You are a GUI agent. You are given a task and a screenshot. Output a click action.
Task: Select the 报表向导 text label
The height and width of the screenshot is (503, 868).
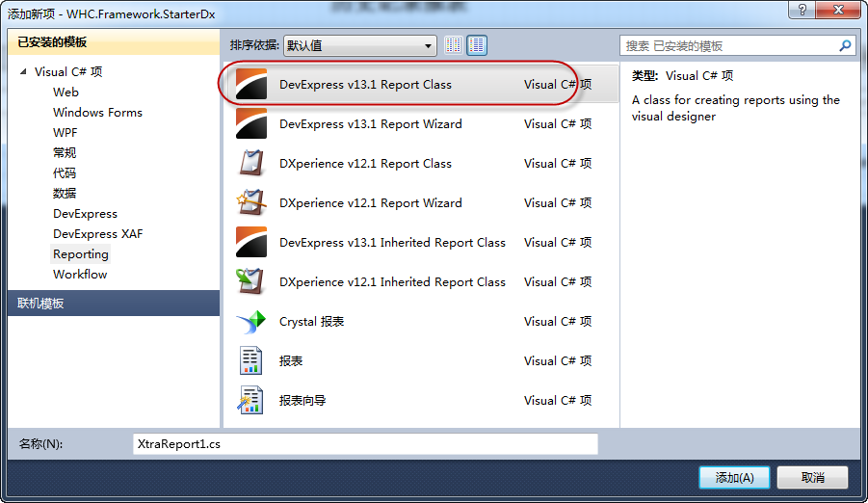point(302,401)
